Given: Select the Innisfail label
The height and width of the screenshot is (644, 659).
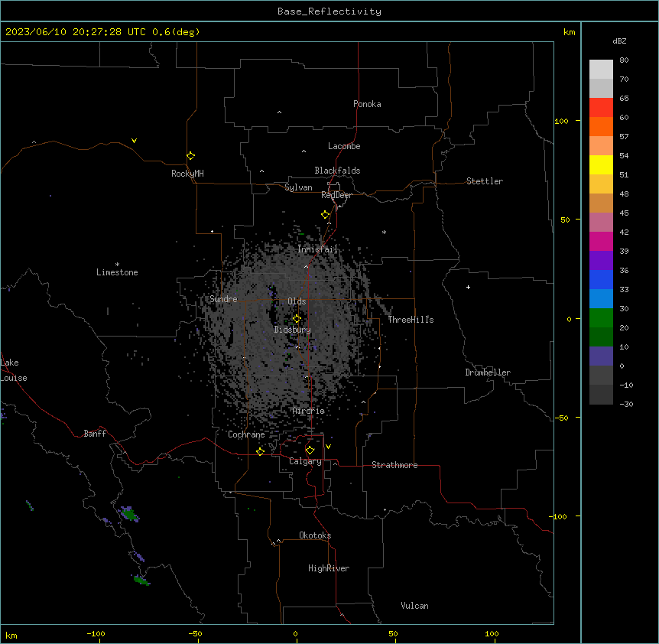Looking at the screenshot, I should click(318, 249).
